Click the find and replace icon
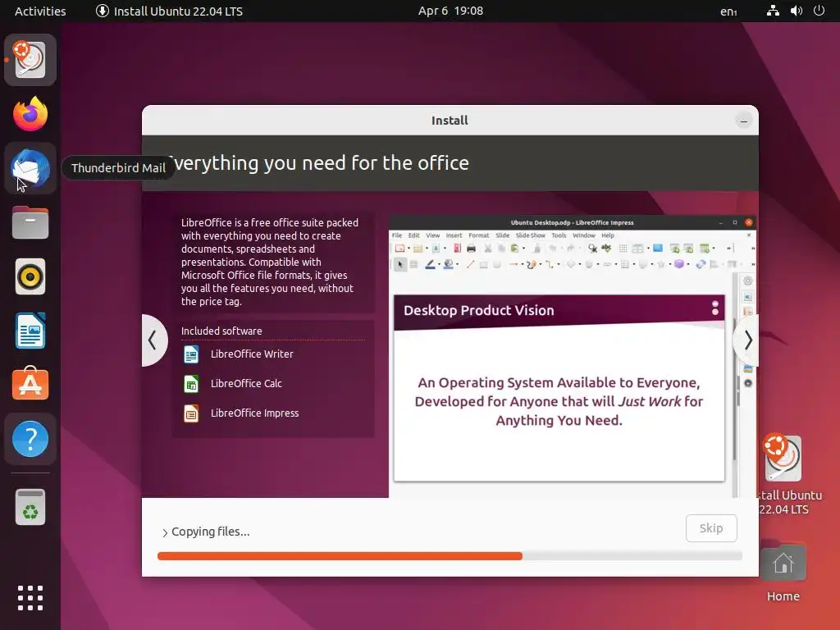The image size is (840, 630). point(592,248)
